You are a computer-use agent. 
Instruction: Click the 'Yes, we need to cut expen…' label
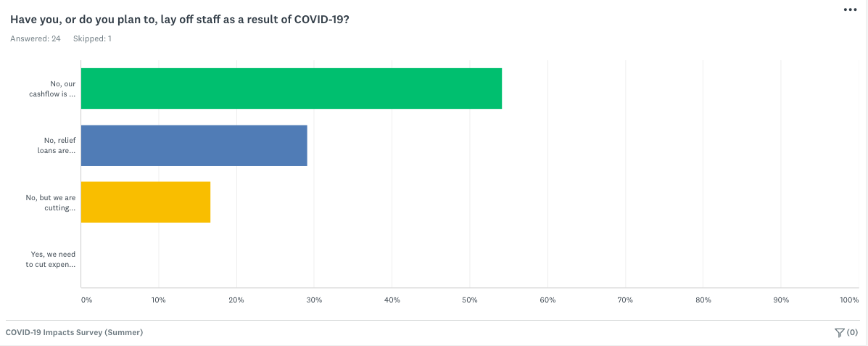pos(53,260)
